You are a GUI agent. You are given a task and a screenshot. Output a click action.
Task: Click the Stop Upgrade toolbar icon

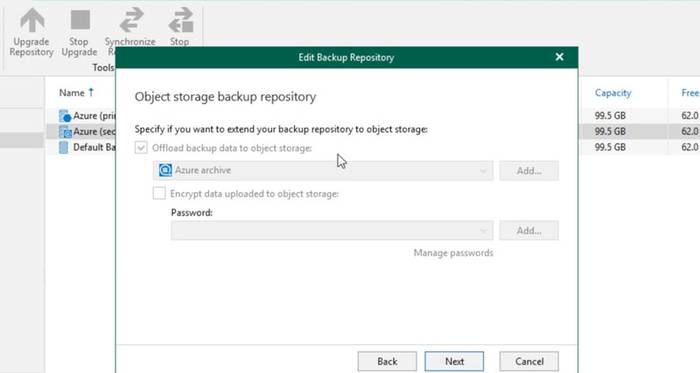80,20
